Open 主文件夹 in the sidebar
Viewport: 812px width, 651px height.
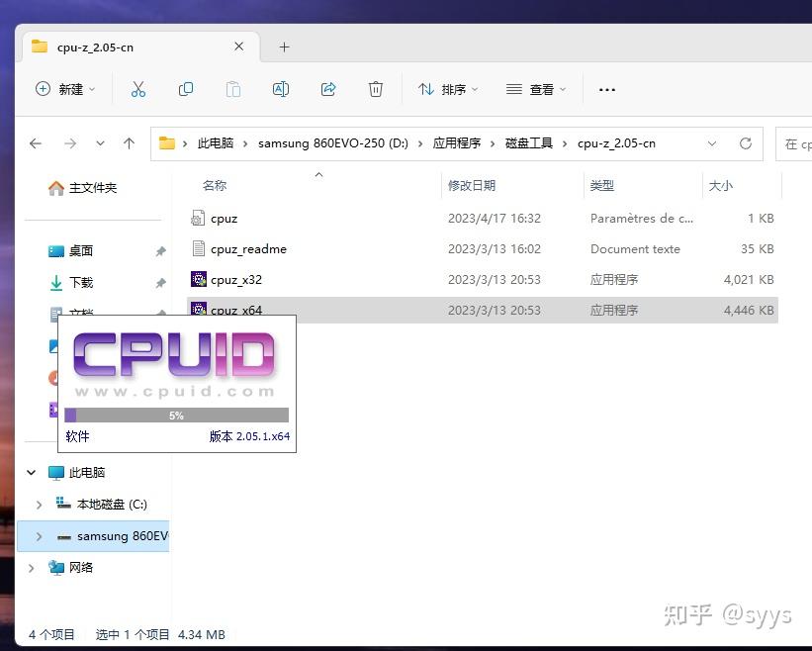click(x=93, y=188)
